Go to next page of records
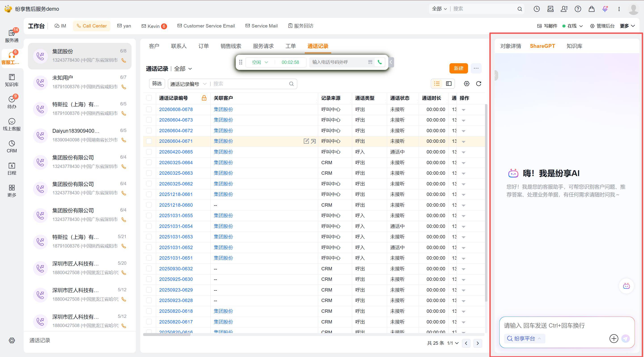Viewport: 644px width, 357px height. [477, 343]
